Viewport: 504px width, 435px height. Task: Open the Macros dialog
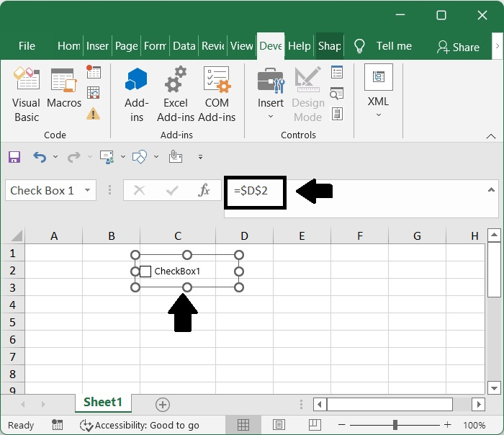tap(64, 89)
